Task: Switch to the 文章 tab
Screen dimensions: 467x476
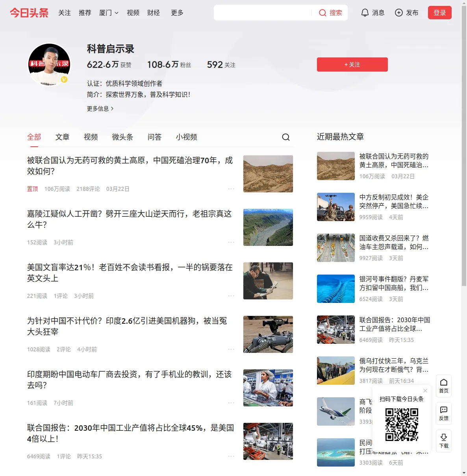Action: (63, 137)
